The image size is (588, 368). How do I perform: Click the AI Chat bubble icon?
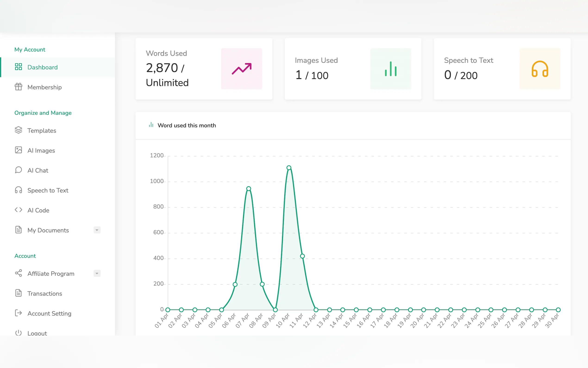19,170
